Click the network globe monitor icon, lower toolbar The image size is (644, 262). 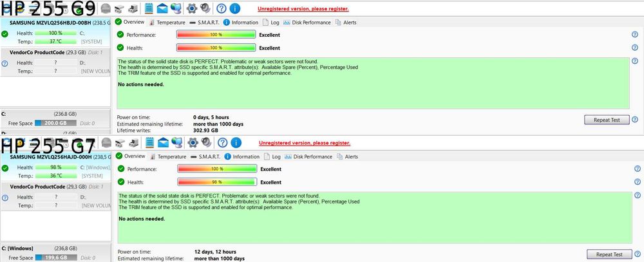point(177,142)
